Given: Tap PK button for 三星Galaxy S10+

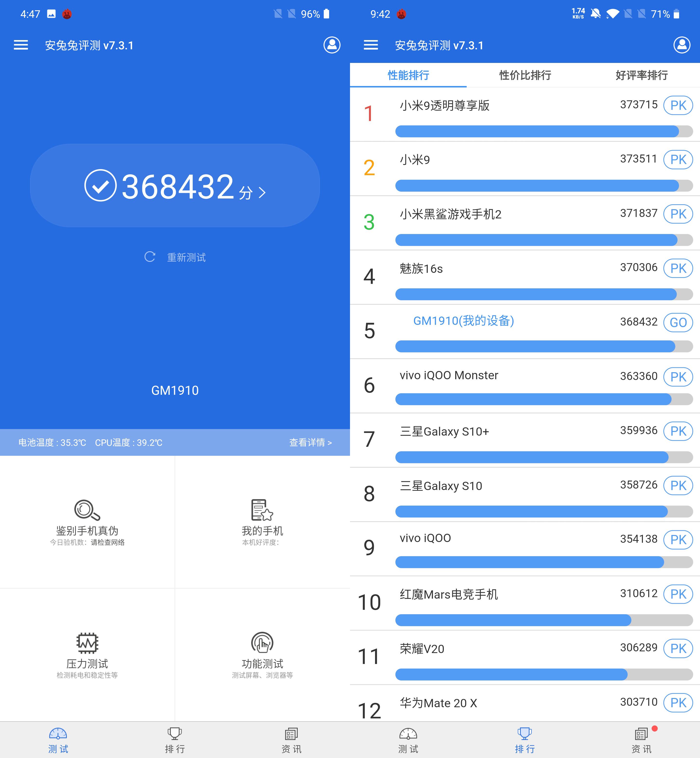Looking at the screenshot, I should [x=678, y=431].
